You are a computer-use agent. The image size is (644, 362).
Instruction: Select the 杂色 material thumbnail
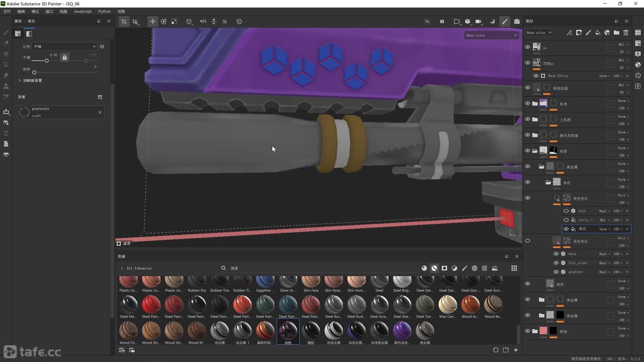pyautogui.click(x=288, y=332)
